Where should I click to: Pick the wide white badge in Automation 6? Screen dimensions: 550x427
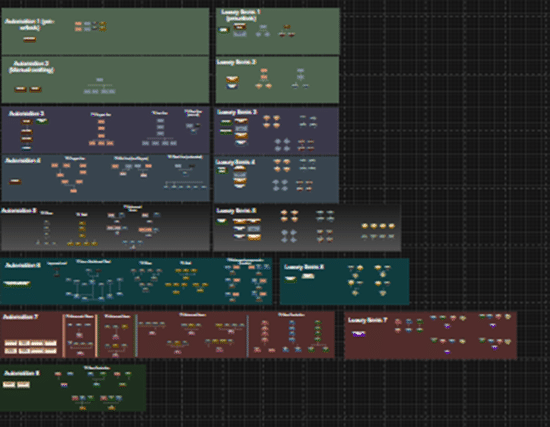[16, 283]
